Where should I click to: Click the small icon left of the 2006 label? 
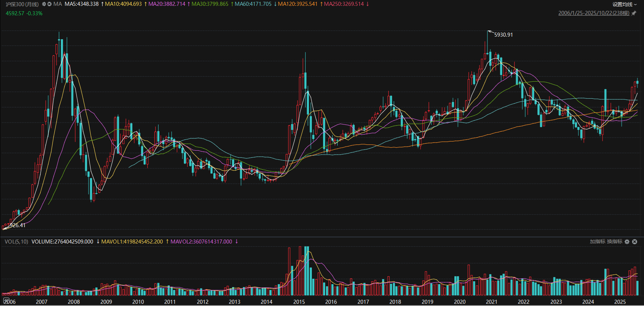click(x=6, y=300)
